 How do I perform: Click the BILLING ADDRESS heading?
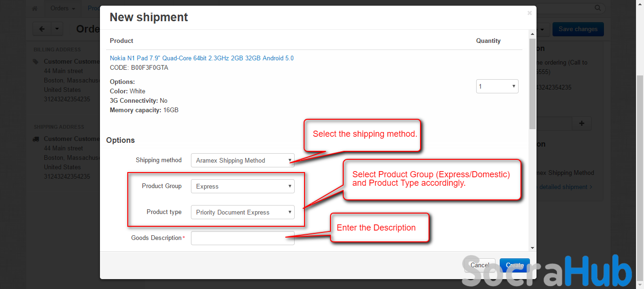pyautogui.click(x=57, y=50)
